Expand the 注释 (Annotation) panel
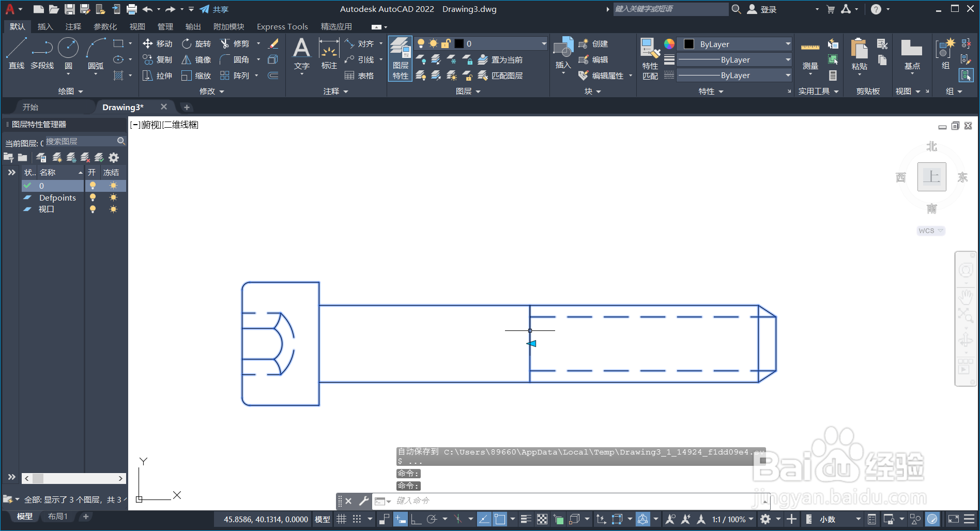Viewport: 980px width, 531px height. (x=336, y=92)
